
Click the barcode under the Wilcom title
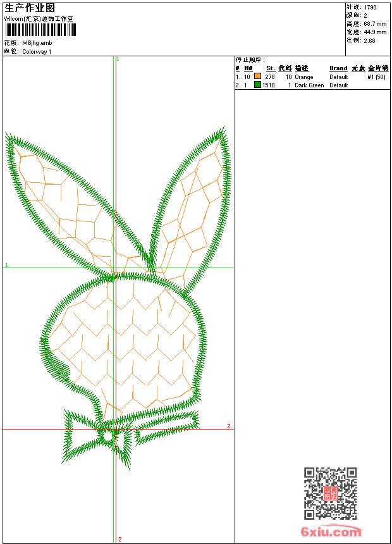39,30
